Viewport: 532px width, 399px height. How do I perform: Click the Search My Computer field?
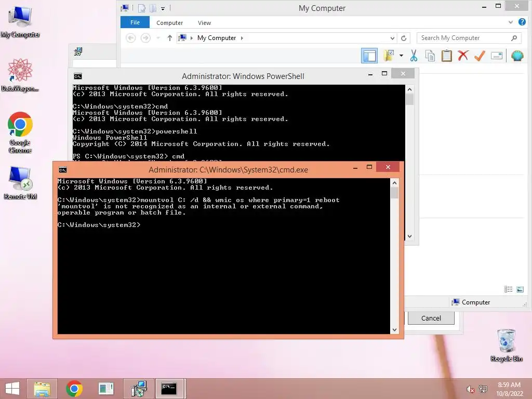tap(469, 38)
